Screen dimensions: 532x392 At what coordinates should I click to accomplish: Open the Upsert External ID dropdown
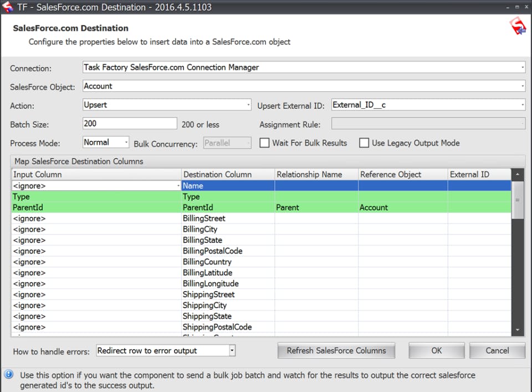pyautogui.click(x=523, y=105)
